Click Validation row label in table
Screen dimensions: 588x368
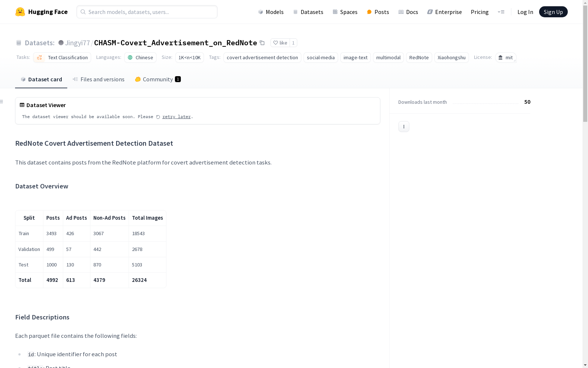pyautogui.click(x=29, y=249)
